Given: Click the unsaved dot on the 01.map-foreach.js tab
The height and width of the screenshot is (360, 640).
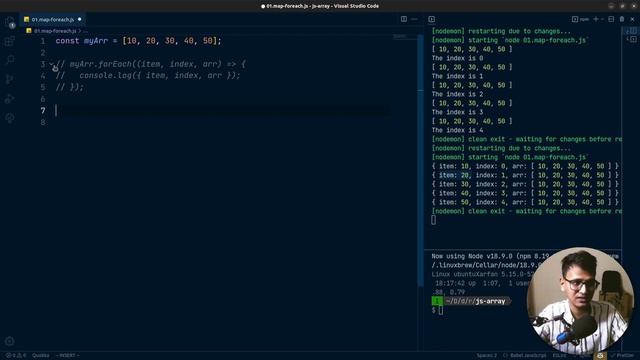Looking at the screenshot, I should [x=80, y=19].
